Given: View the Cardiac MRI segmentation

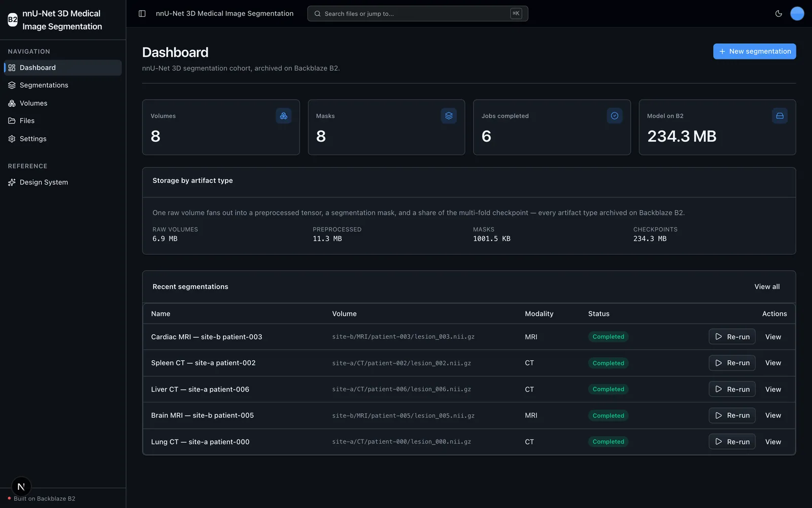Looking at the screenshot, I should (x=773, y=337).
